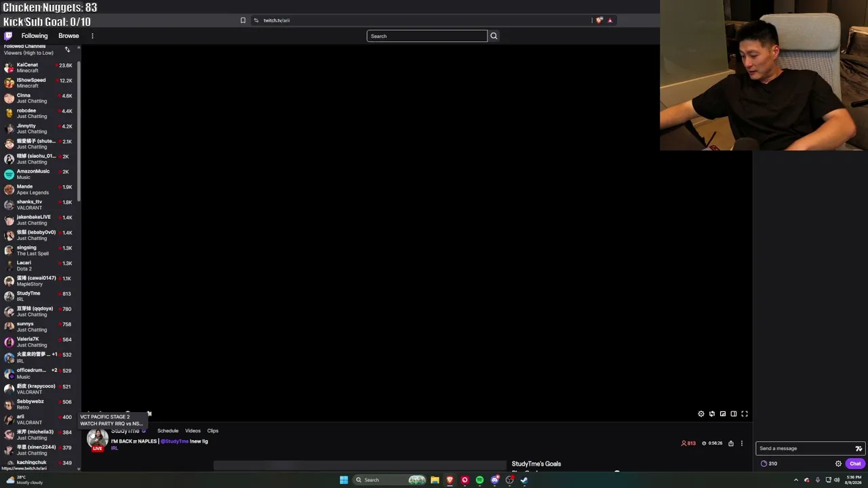The height and width of the screenshot is (488, 868).
Task: Enter fullscreen on the video player
Action: point(745,413)
